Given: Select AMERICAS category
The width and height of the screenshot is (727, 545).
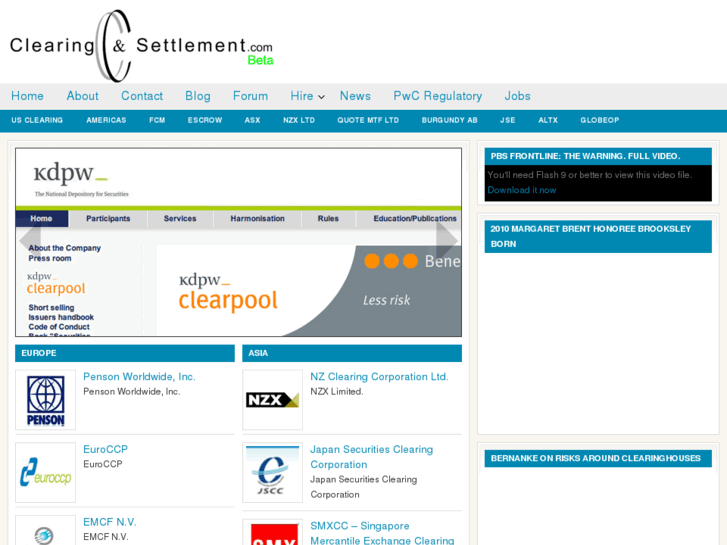Looking at the screenshot, I should point(106,120).
